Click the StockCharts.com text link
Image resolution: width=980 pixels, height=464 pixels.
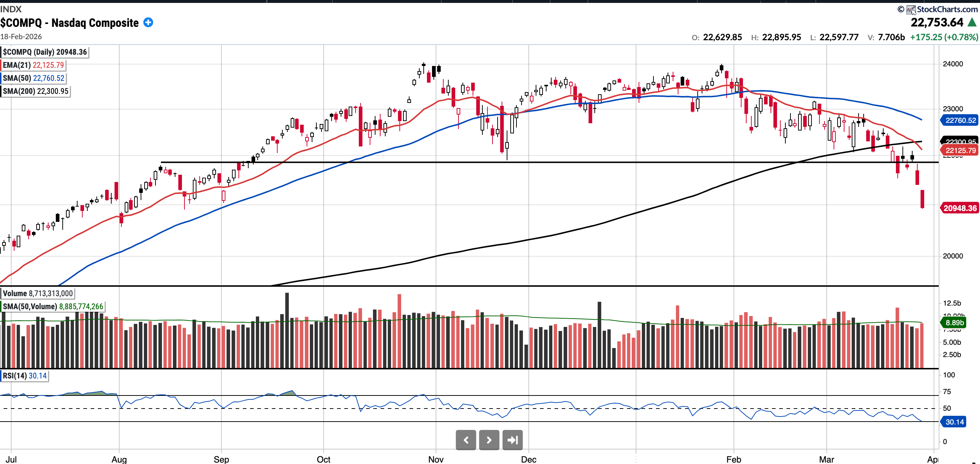pyautogui.click(x=947, y=9)
